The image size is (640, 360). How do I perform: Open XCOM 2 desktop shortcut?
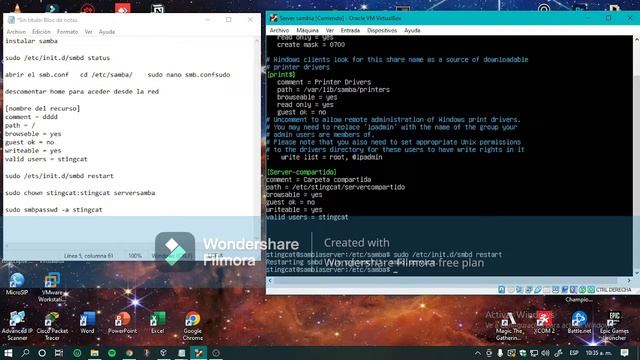pyautogui.click(x=544, y=322)
